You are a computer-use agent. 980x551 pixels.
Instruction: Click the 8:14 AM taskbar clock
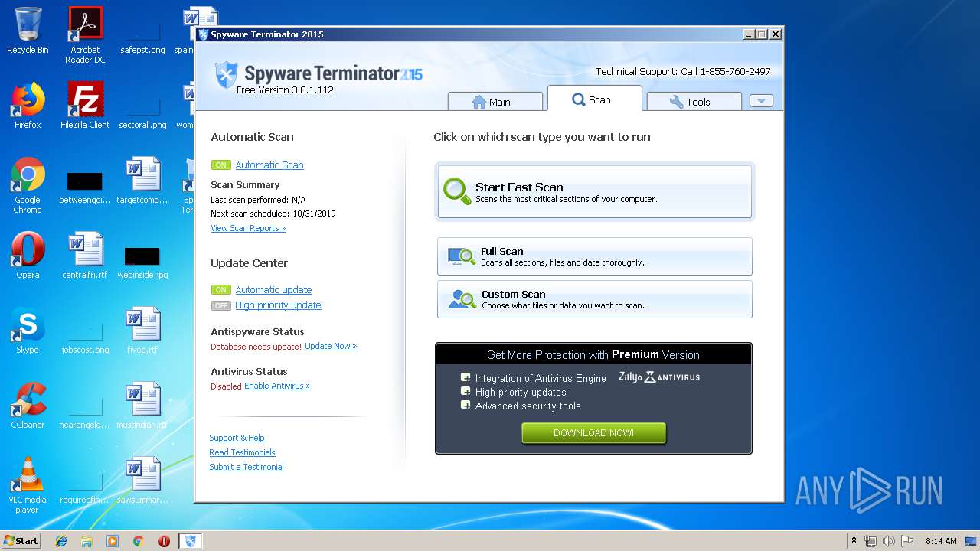point(941,541)
